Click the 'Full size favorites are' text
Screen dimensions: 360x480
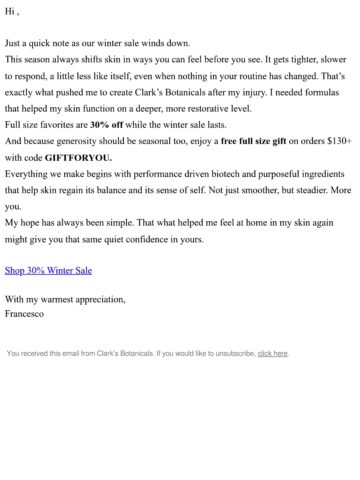click(x=46, y=125)
